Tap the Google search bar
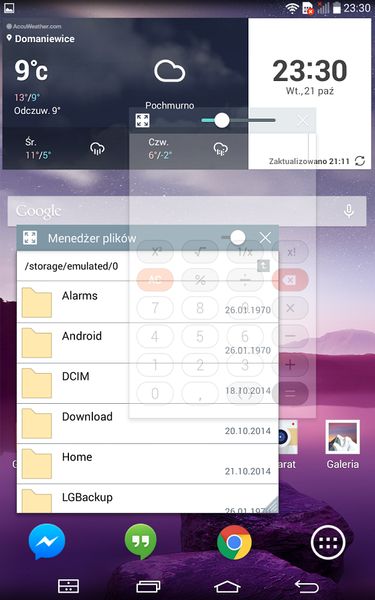This screenshot has height=600, width=375. [x=187, y=211]
